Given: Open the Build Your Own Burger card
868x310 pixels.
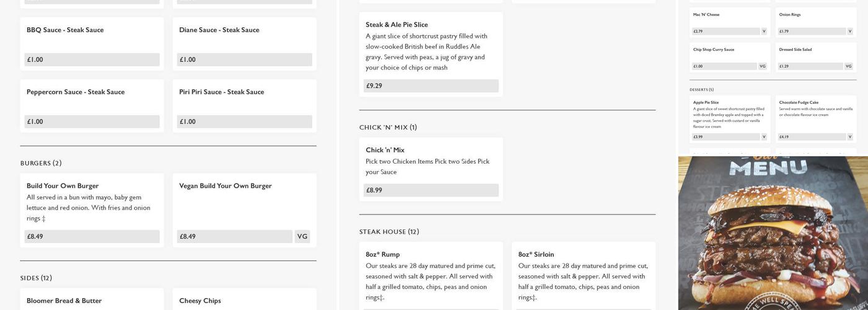Looking at the screenshot, I should tap(92, 201).
